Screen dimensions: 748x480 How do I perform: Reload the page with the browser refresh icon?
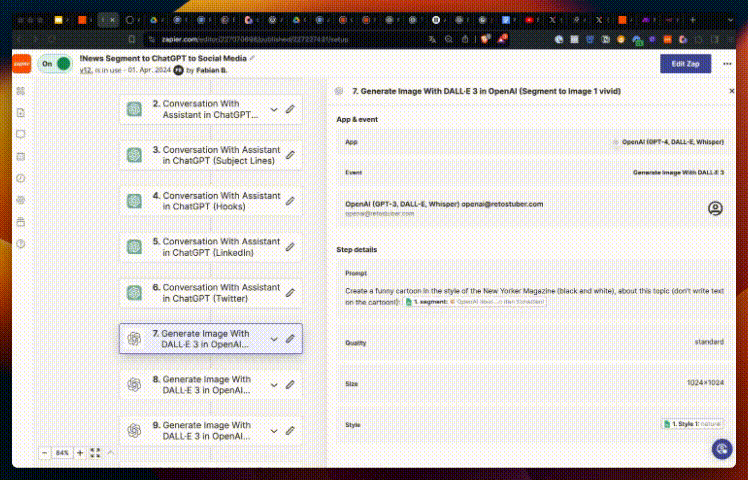pos(52,39)
